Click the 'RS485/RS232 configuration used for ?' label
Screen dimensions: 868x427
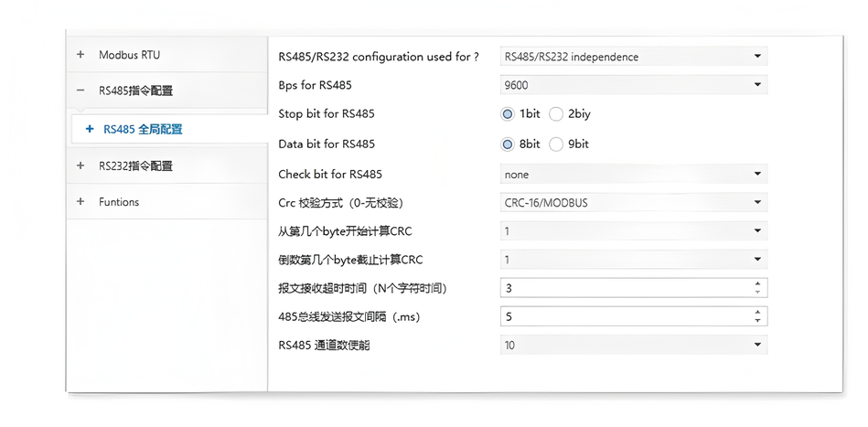(x=379, y=57)
